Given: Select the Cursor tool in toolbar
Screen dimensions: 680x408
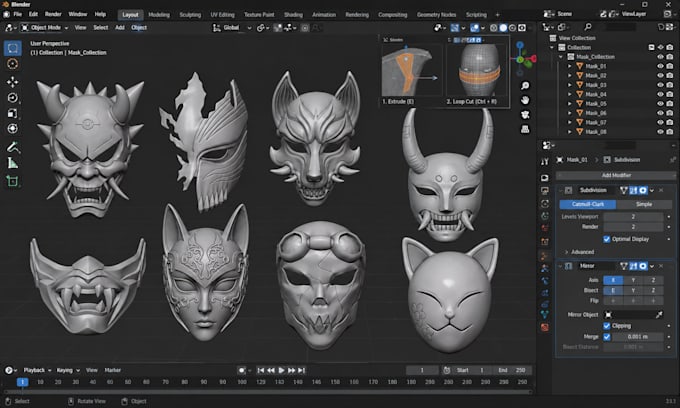Looking at the screenshot, I should tap(13, 64).
